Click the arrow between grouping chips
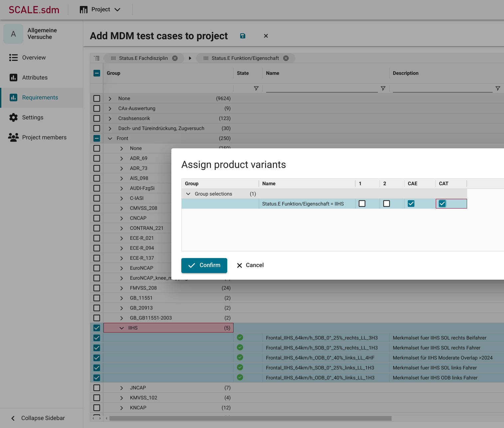The image size is (504, 428). (x=190, y=58)
